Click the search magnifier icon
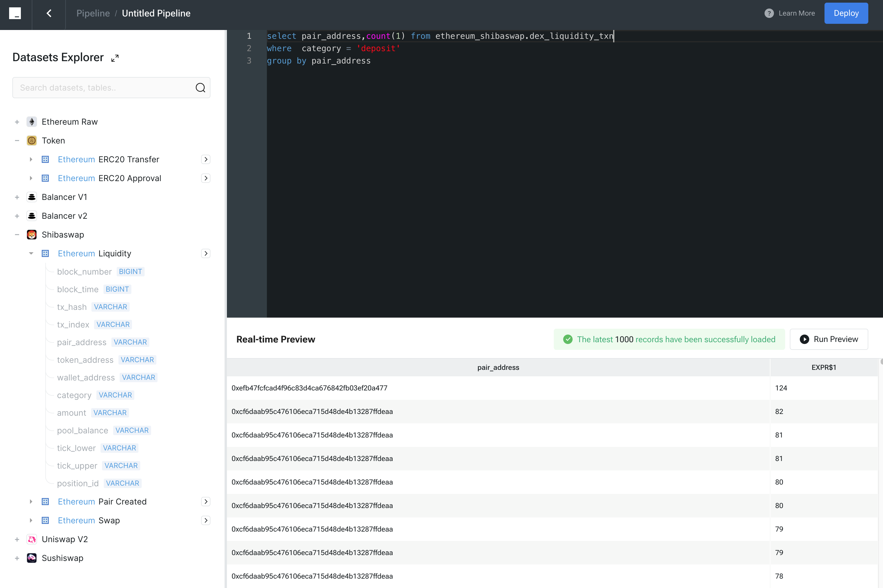 point(200,88)
